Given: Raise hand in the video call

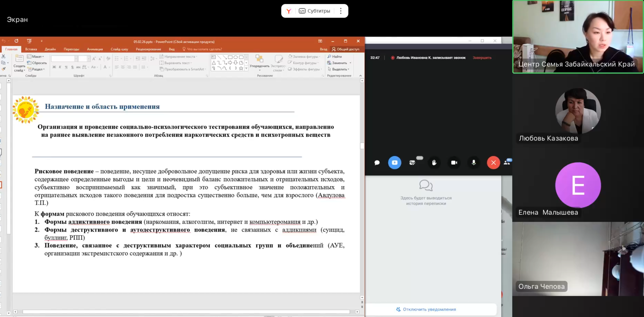Looking at the screenshot, I should point(434,163).
